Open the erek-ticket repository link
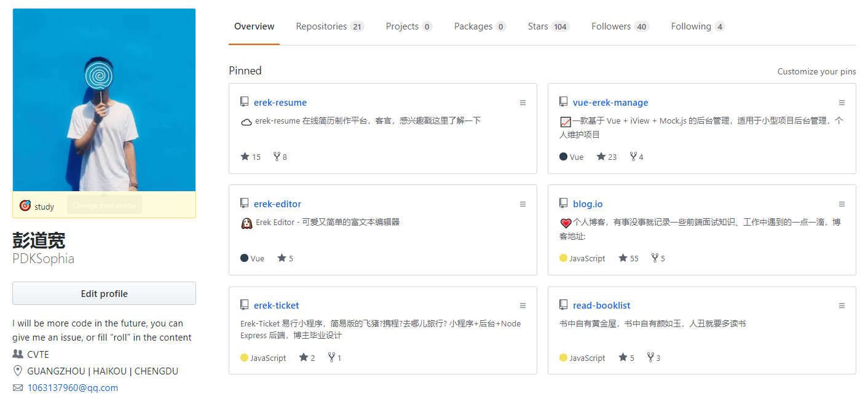The width and height of the screenshot is (868, 399). click(x=276, y=306)
